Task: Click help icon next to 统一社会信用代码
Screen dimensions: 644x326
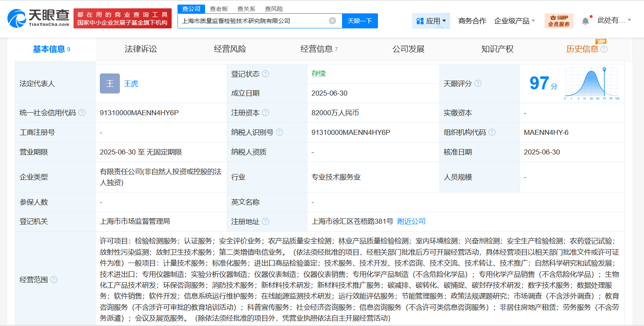Action: [x=82, y=113]
